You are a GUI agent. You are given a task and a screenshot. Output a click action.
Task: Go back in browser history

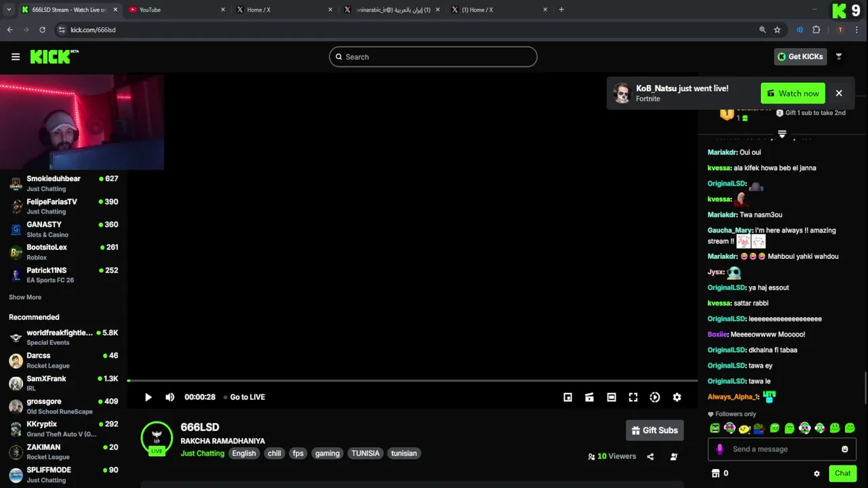click(9, 30)
